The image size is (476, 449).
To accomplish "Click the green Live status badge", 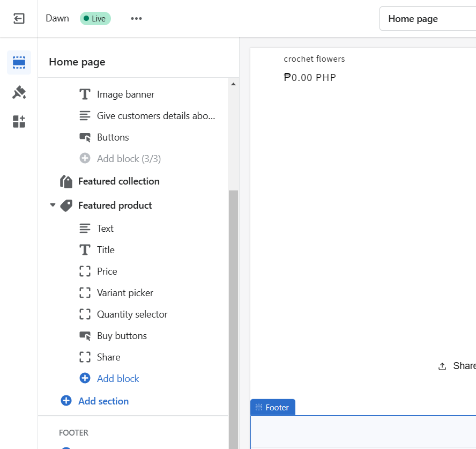I will click(95, 19).
